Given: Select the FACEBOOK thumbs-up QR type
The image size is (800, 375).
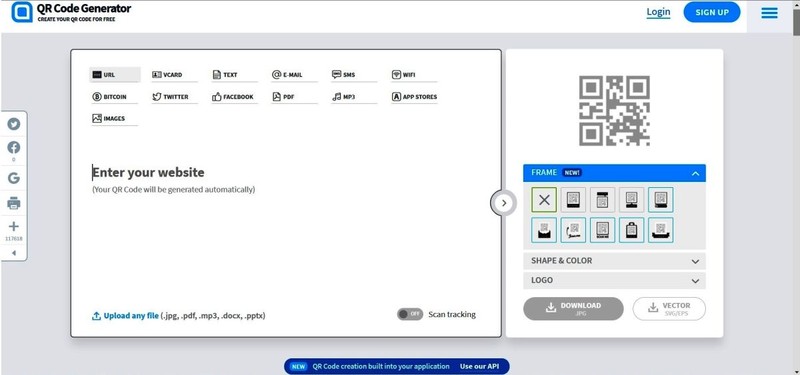Looking at the screenshot, I should pos(234,96).
